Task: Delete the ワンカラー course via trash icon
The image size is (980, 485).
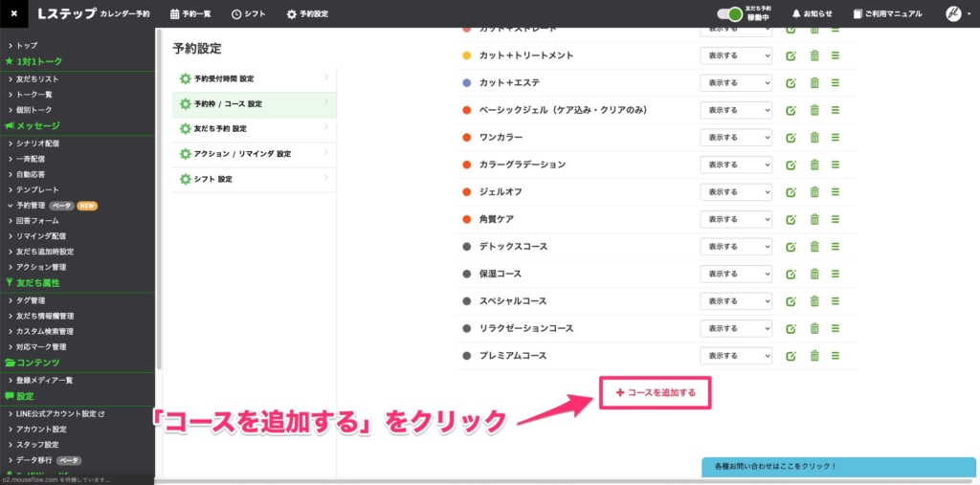Action: click(813, 138)
